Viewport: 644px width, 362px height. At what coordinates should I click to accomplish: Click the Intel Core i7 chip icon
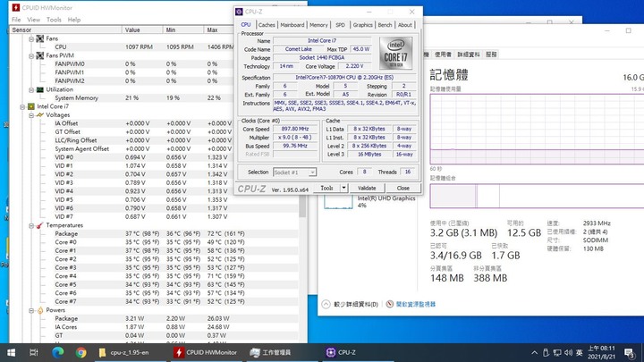point(31,106)
